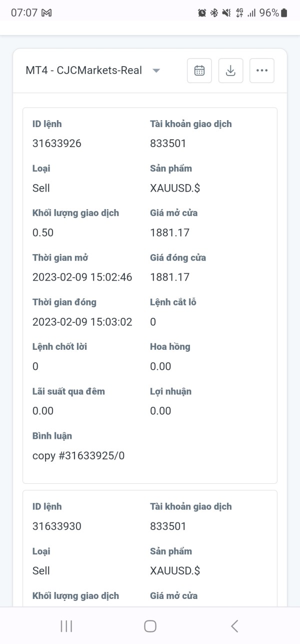Expand the MT4 - CJCMarkets-Real dropdown
This screenshot has width=300, height=644.
pyautogui.click(x=156, y=71)
